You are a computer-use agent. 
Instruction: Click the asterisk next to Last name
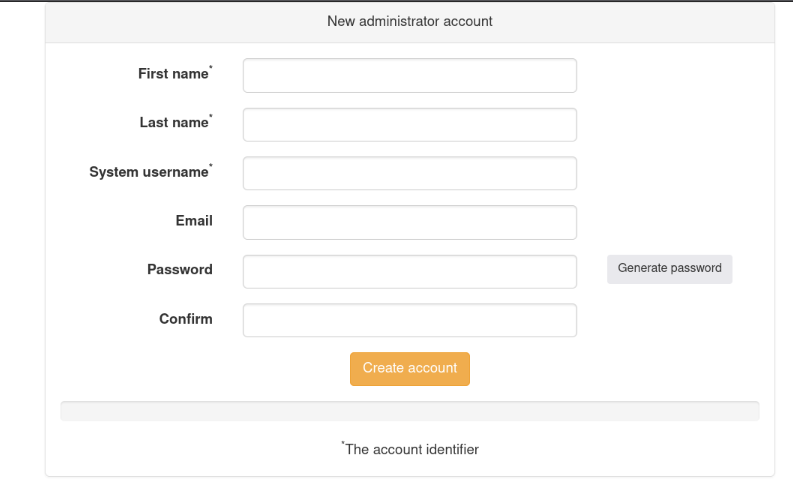click(x=210, y=117)
